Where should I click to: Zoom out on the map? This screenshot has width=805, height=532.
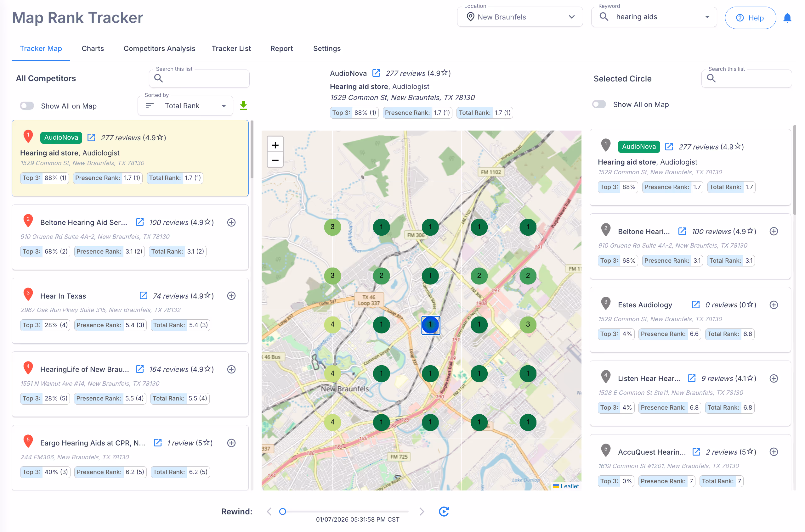click(x=275, y=160)
